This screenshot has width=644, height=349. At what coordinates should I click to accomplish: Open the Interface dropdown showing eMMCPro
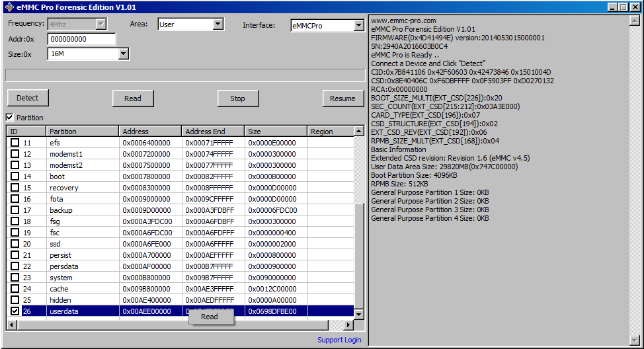[358, 26]
